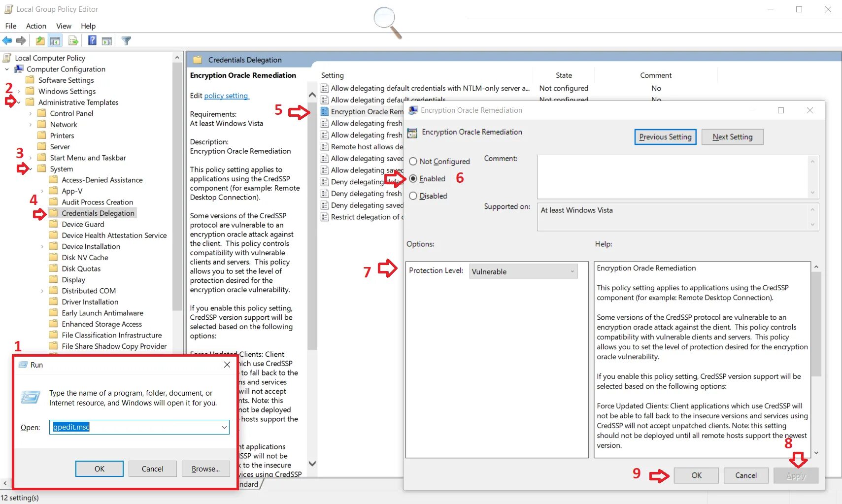Click the Software Settings folder icon
842x504 pixels.
(30, 80)
